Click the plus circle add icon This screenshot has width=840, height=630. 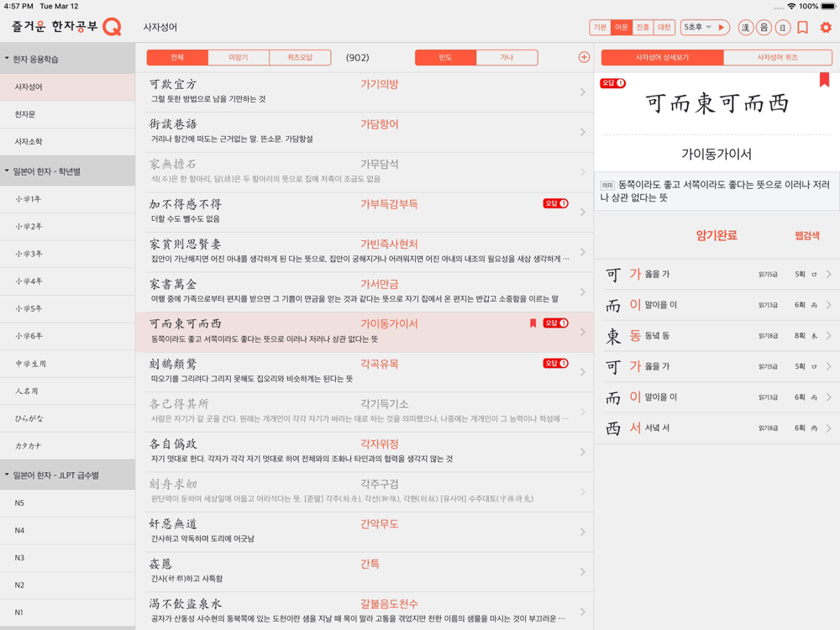click(x=584, y=57)
